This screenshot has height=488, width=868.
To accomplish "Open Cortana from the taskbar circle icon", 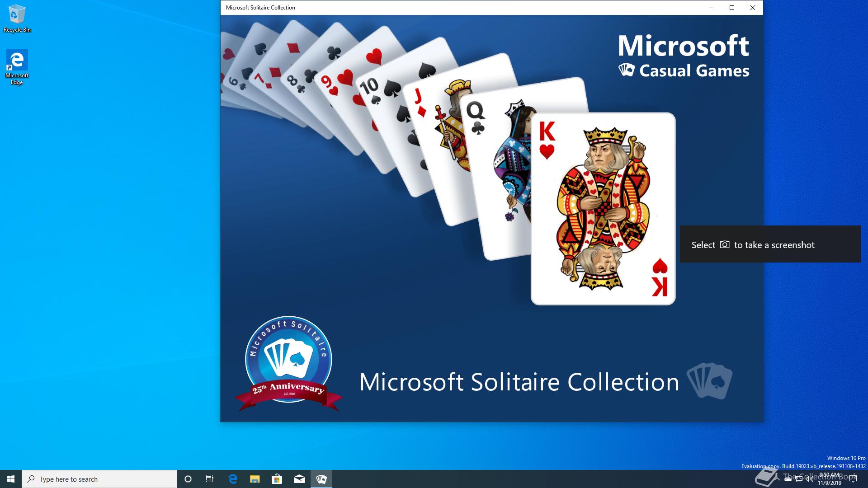I will click(188, 479).
